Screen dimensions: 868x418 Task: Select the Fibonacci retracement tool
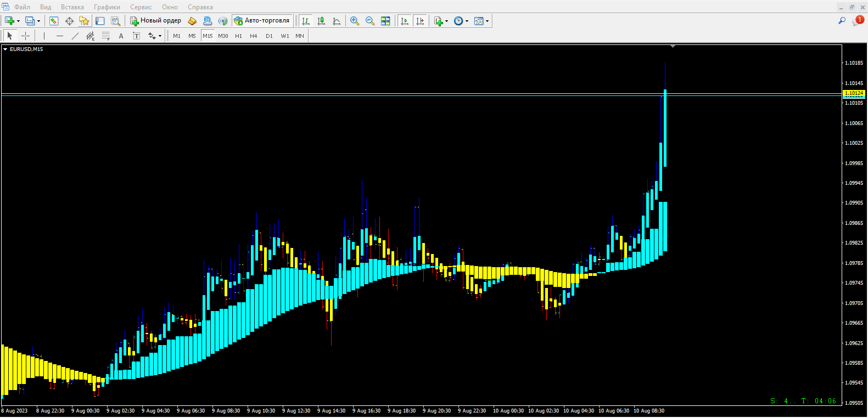pyautogui.click(x=105, y=36)
